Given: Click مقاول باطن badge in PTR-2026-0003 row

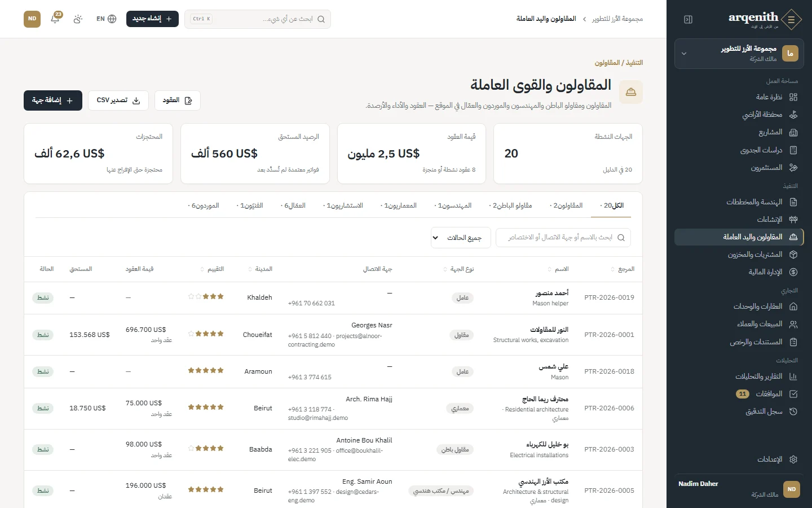Looking at the screenshot, I should pos(455,450).
